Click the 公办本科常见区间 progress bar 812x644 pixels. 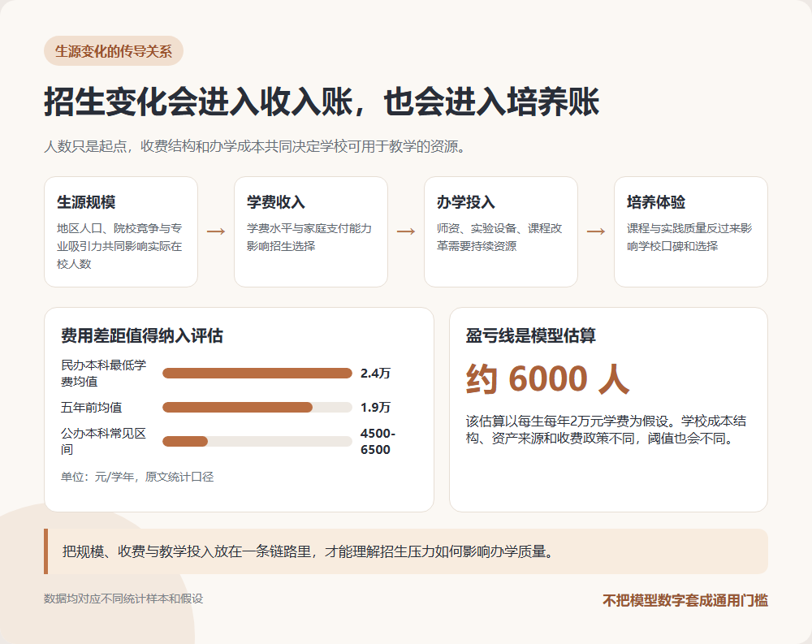(257, 442)
